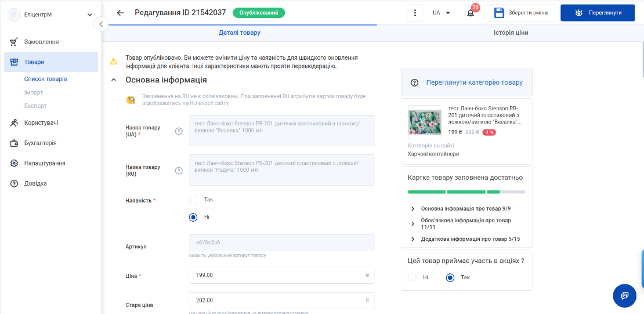Screen dimensions: 644x314
Task: Click Харчові контейнери category text
Action: [433, 154]
